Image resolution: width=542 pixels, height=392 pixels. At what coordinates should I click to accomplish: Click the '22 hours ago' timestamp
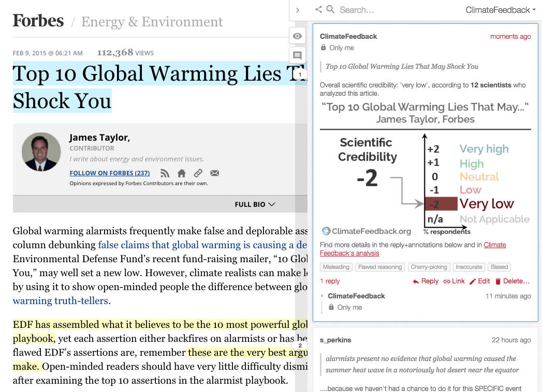point(511,340)
